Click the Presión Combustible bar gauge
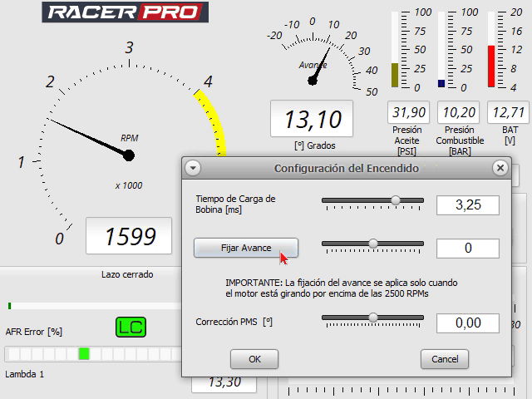The height and width of the screenshot is (399, 532). [x=441, y=50]
